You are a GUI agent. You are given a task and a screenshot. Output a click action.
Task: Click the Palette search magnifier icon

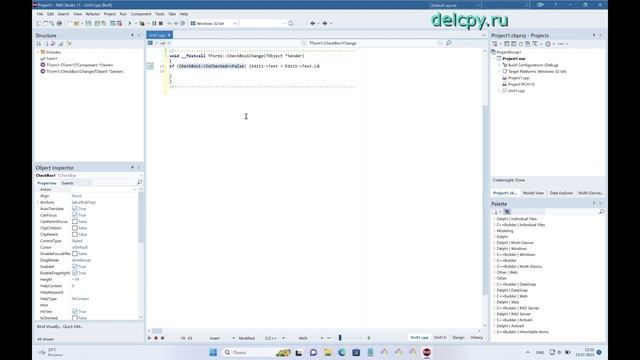pos(601,211)
